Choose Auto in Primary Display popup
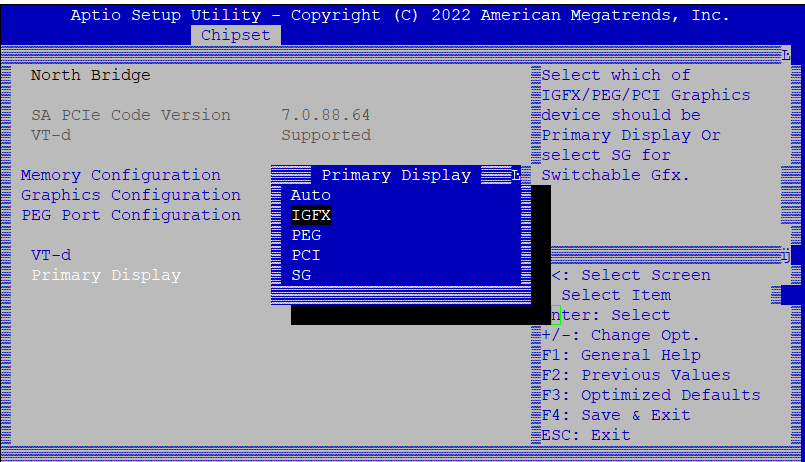This screenshot has height=462, width=805. pyautogui.click(x=310, y=195)
